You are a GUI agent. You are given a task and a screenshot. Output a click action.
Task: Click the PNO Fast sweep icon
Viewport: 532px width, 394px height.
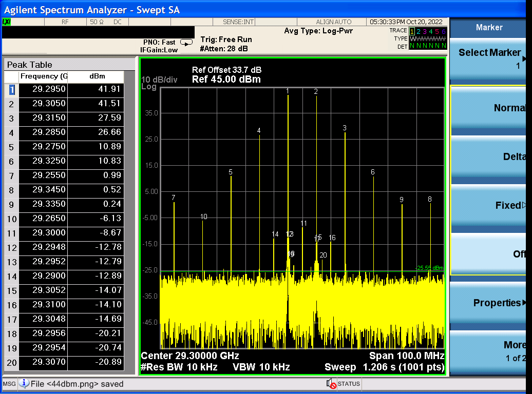186,43
